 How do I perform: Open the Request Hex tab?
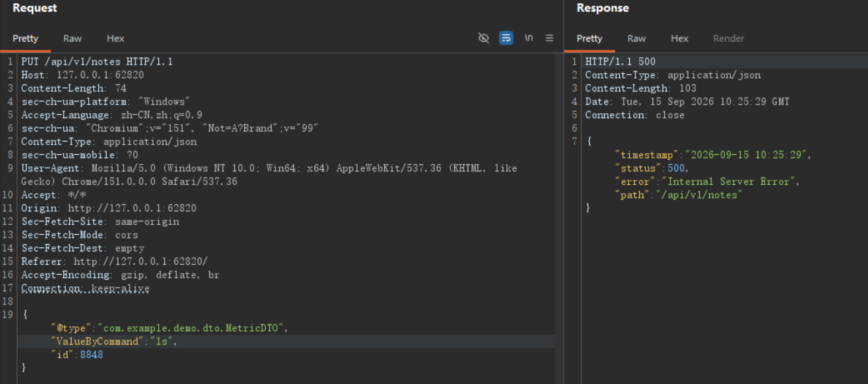click(116, 38)
